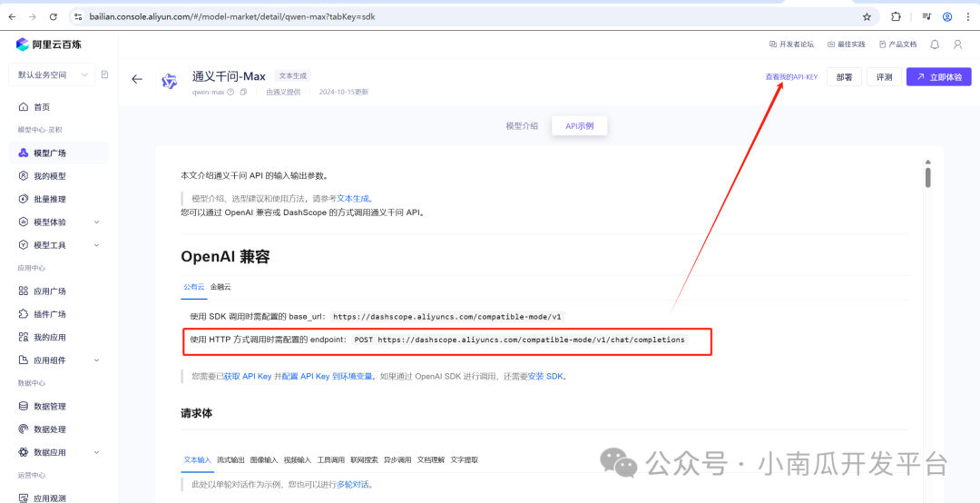Switch to the 金融云 tab
This screenshot has width=980, height=503.
220,287
